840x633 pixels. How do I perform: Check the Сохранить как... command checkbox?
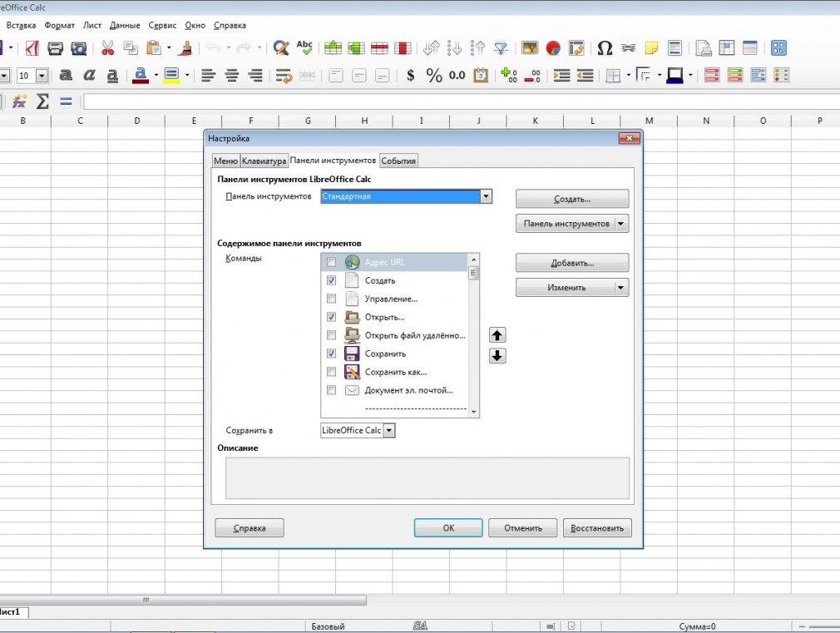click(332, 372)
